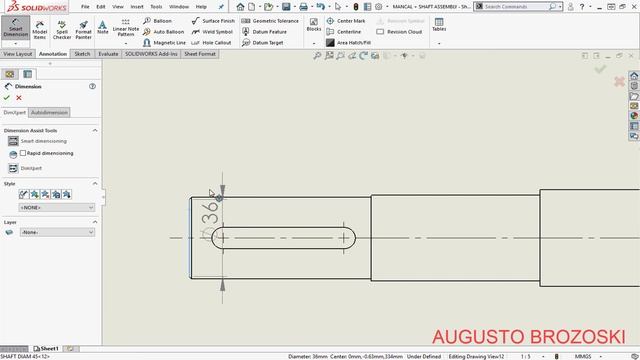This screenshot has width=640, height=360.
Task: Add a Surface Finish symbol
Action: 213,21
